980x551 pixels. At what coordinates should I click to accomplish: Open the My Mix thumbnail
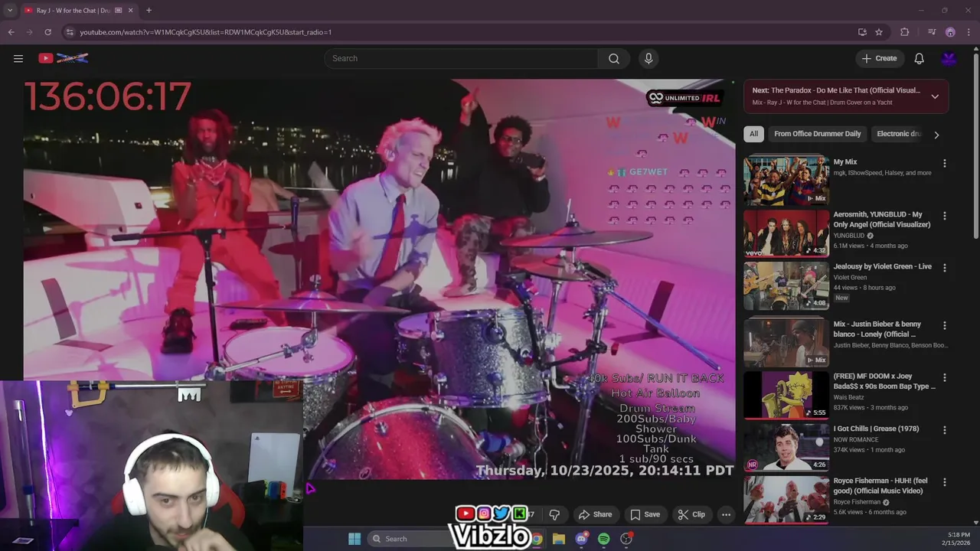(786, 180)
